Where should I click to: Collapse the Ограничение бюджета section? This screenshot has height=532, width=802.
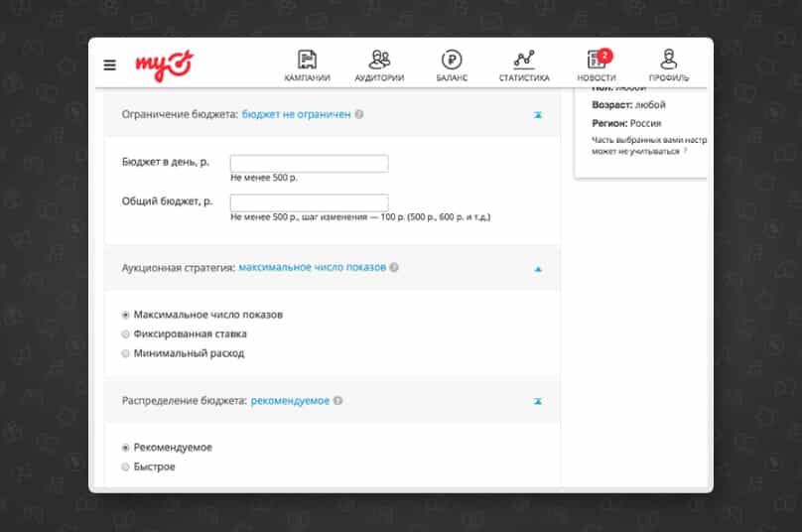(538, 115)
